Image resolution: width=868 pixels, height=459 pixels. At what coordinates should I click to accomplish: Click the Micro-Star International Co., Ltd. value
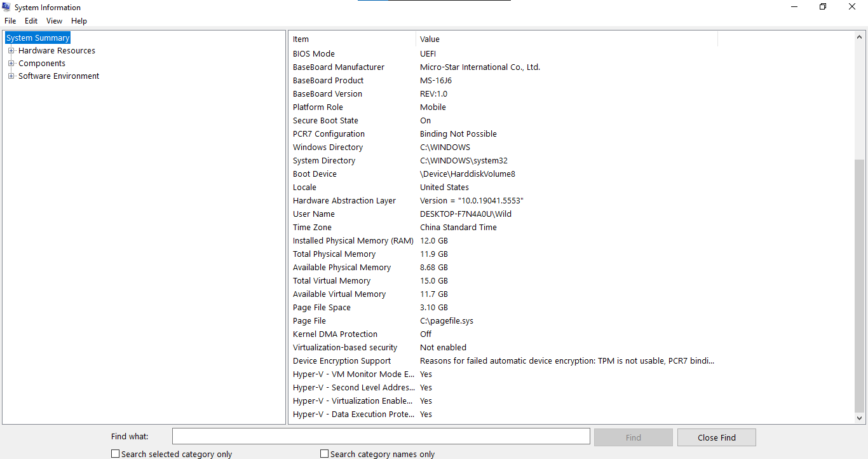click(480, 67)
